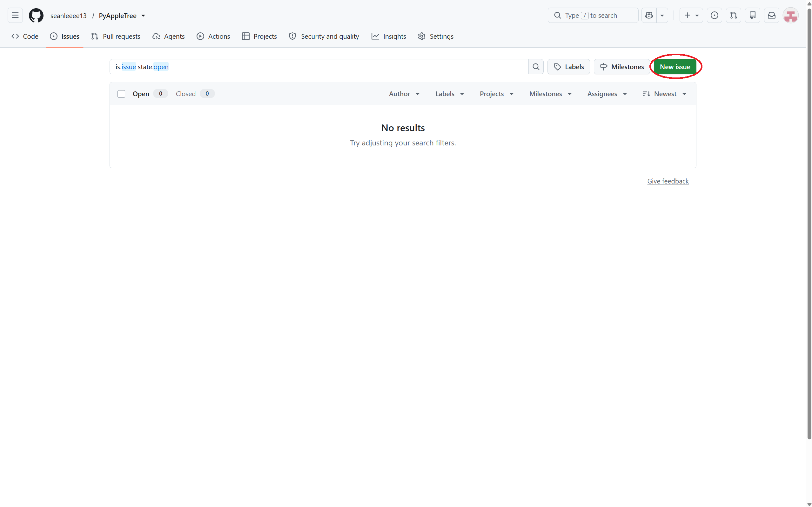Open repositories icon in top bar

coord(752,16)
